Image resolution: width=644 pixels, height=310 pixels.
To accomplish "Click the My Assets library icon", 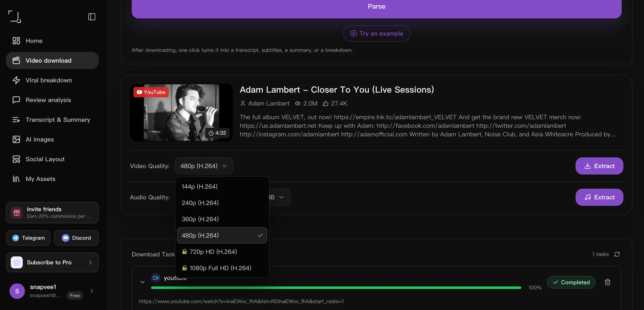I will point(16,179).
